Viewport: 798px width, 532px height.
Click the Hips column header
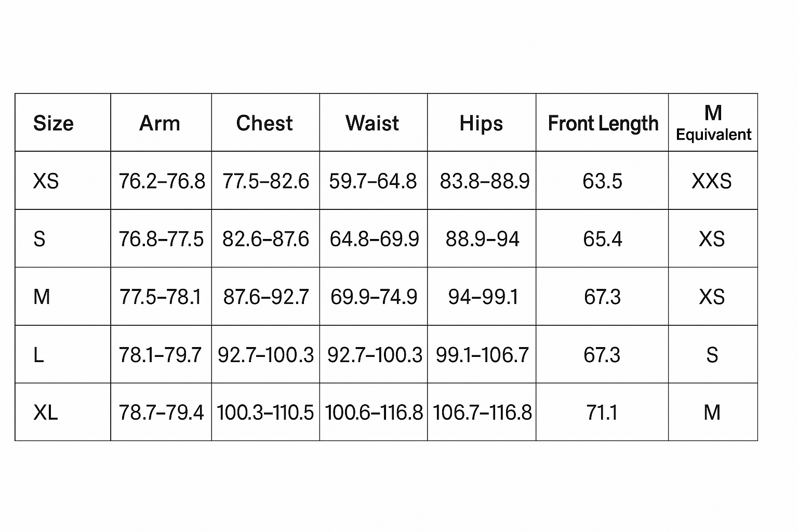tap(481, 124)
